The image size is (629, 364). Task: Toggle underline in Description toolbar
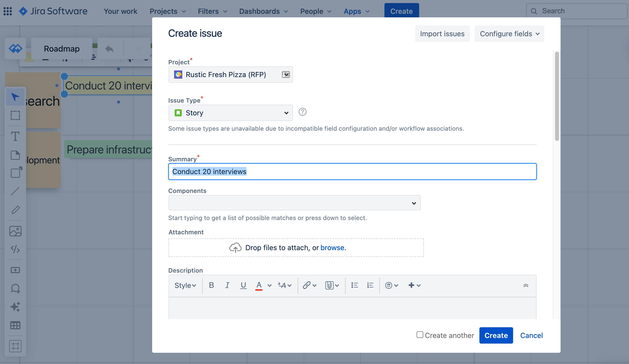click(243, 285)
